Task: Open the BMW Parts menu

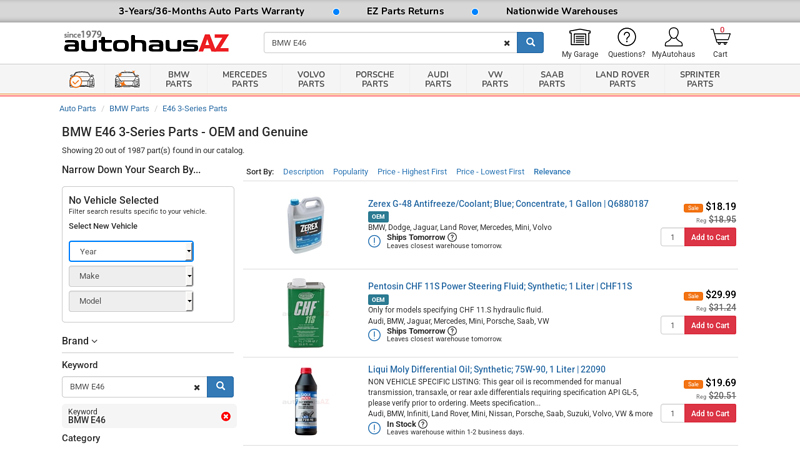Action: (x=179, y=79)
